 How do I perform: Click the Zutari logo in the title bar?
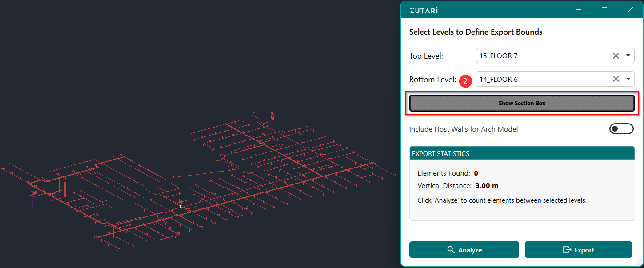click(423, 10)
